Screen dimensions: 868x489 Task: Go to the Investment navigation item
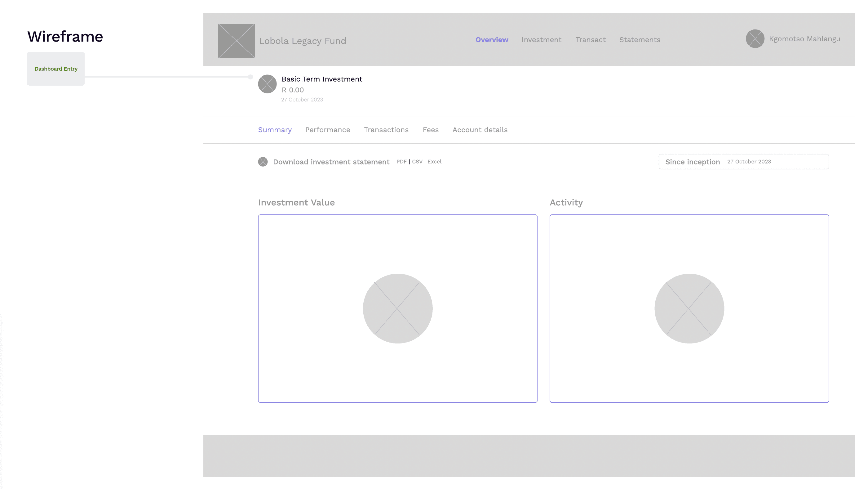pyautogui.click(x=541, y=40)
